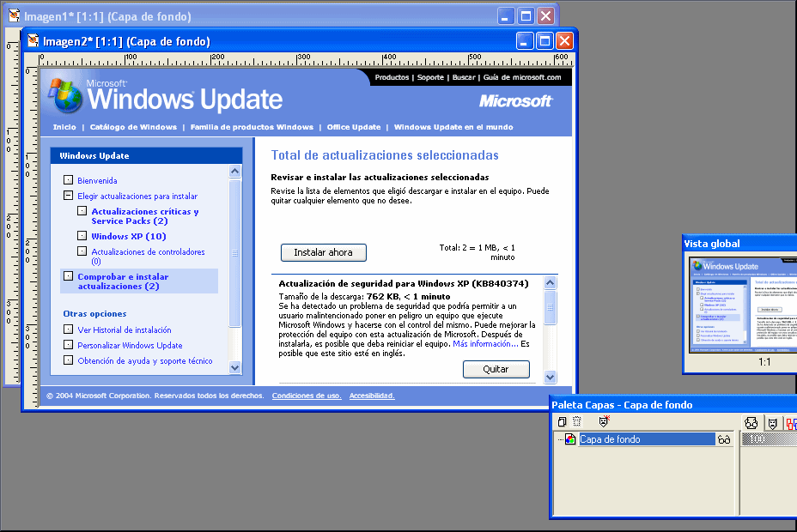Image resolution: width=797 pixels, height=532 pixels.
Task: Click the Capa de fondo layer type icon
Action: (x=570, y=439)
